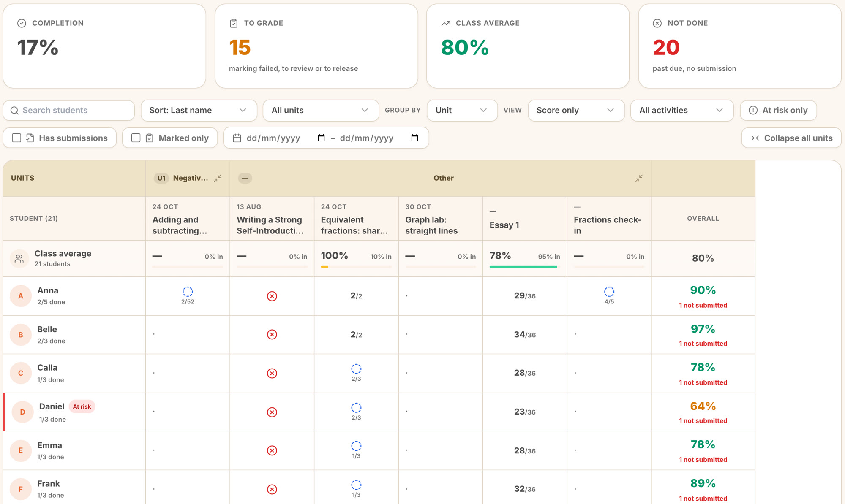The width and height of the screenshot is (845, 504).
Task: Toggle the At risk only filter
Action: [778, 111]
